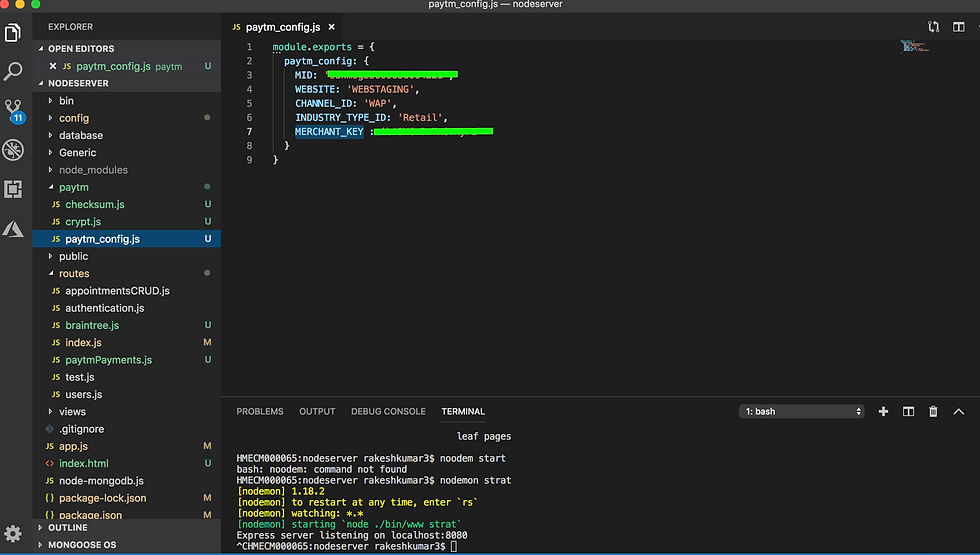Screen dimensions: 980x555
Task: Open the Search view in activity bar
Action: [x=13, y=71]
